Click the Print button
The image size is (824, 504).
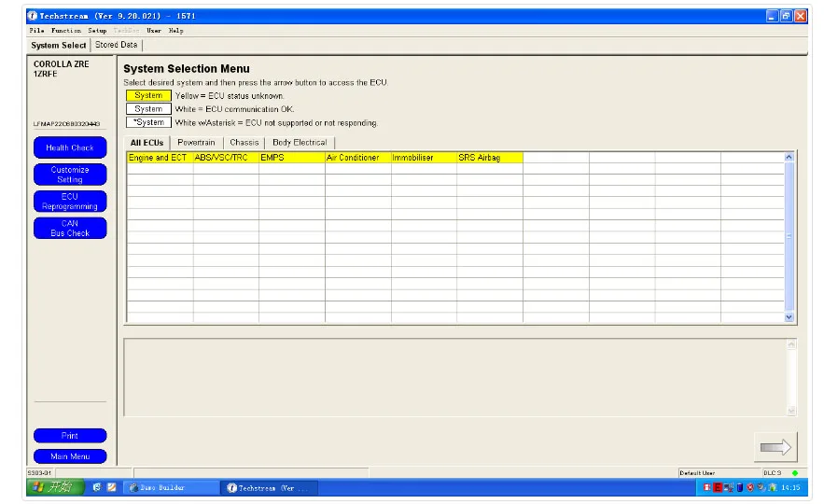(70, 436)
